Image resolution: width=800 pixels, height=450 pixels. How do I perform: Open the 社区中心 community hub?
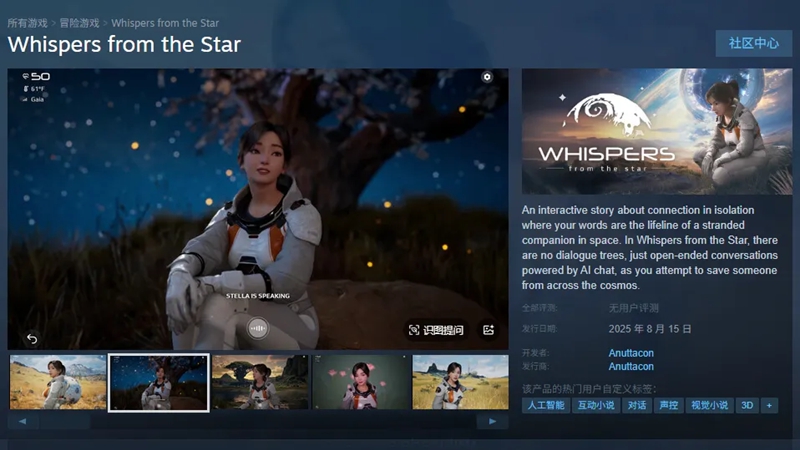click(754, 43)
